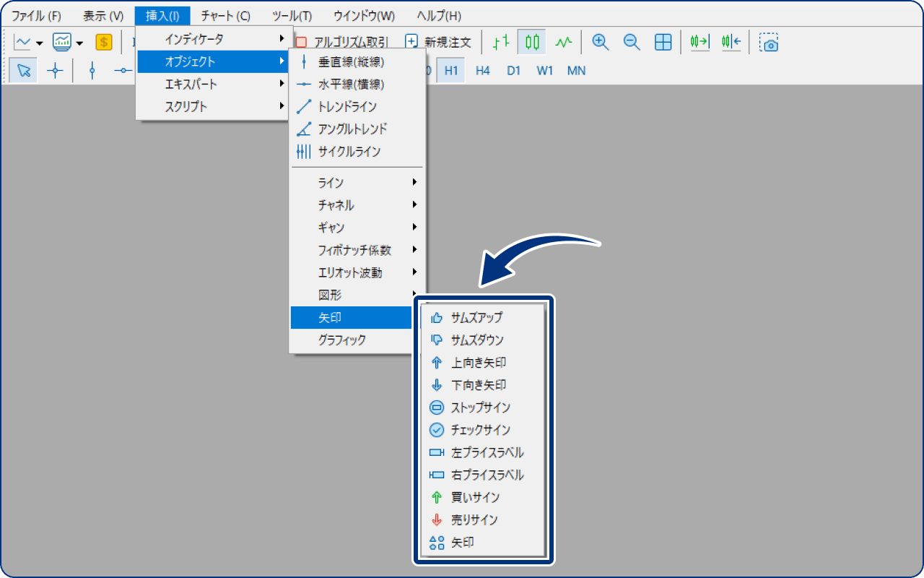The width and height of the screenshot is (924, 578).
Task: Click the アルゴリズム取引 button
Action: 352,42
